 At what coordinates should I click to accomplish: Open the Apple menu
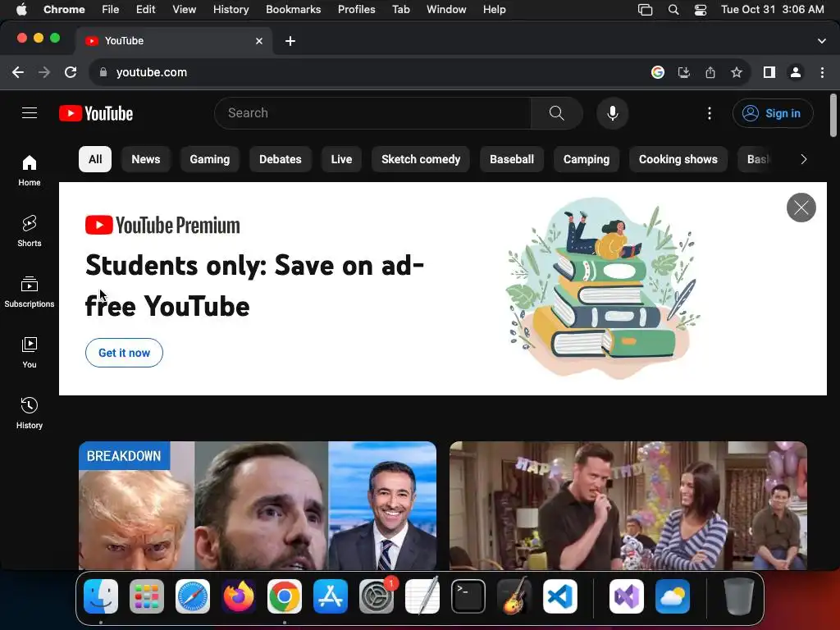[21, 9]
